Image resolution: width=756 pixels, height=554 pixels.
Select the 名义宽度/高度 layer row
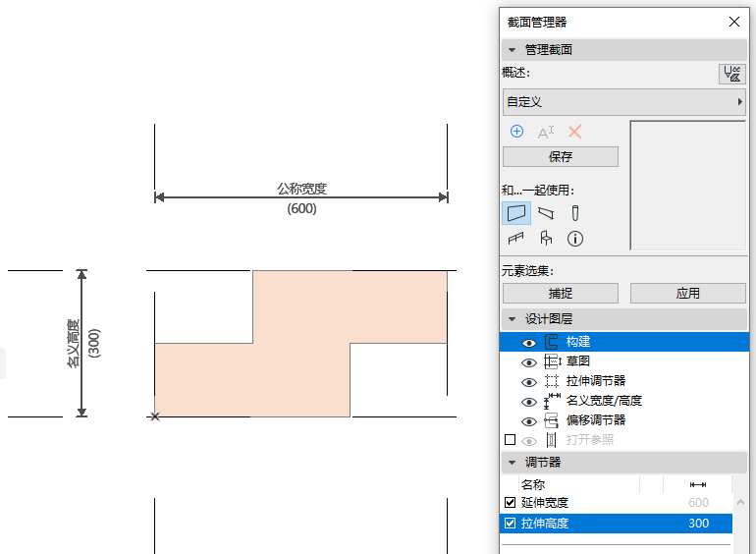[x=623, y=401]
